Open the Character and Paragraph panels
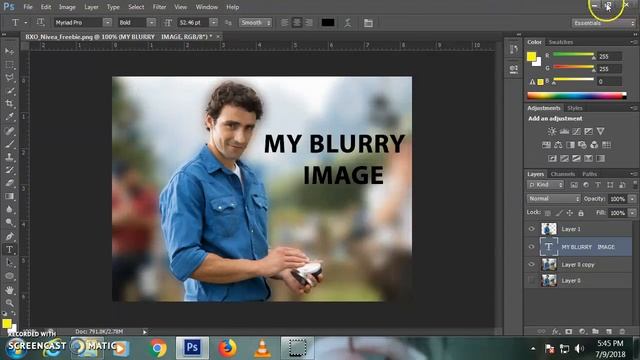 [368, 23]
